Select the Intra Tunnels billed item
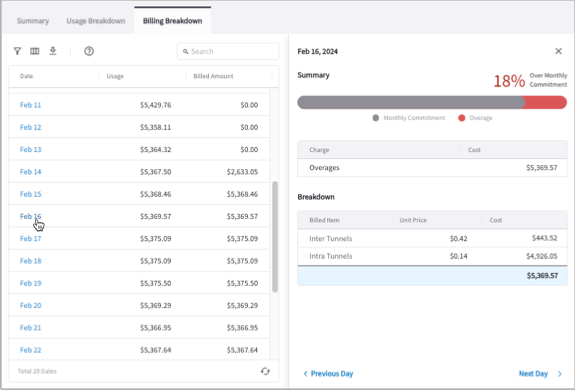575x390 pixels. click(x=330, y=256)
